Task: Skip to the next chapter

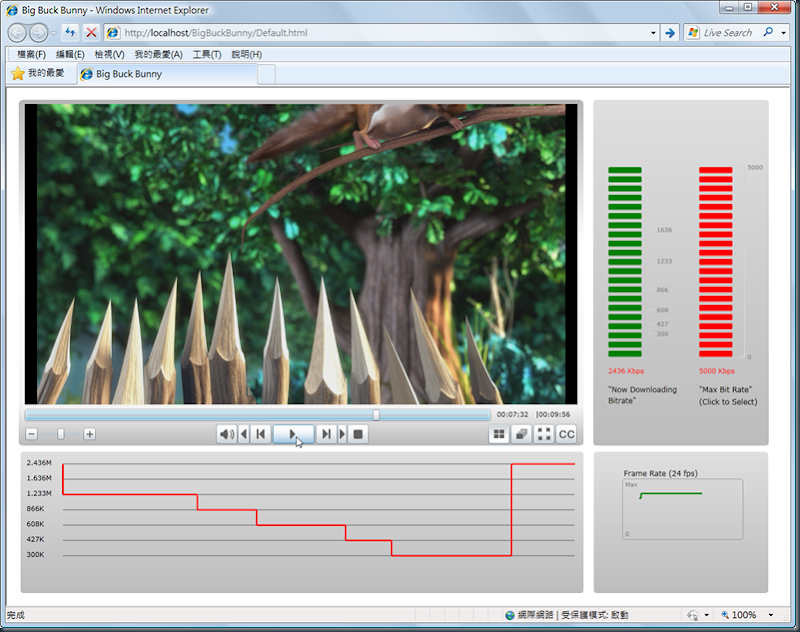Action: click(326, 434)
